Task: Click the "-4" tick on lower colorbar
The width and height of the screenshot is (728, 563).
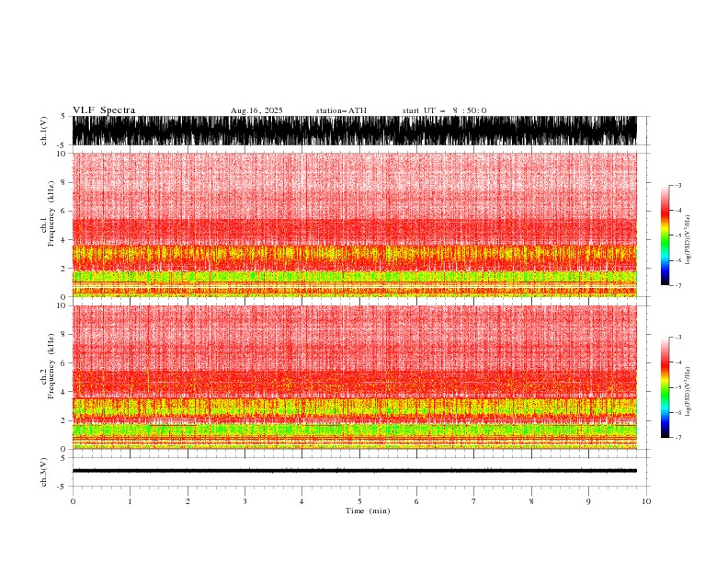Action: point(677,362)
